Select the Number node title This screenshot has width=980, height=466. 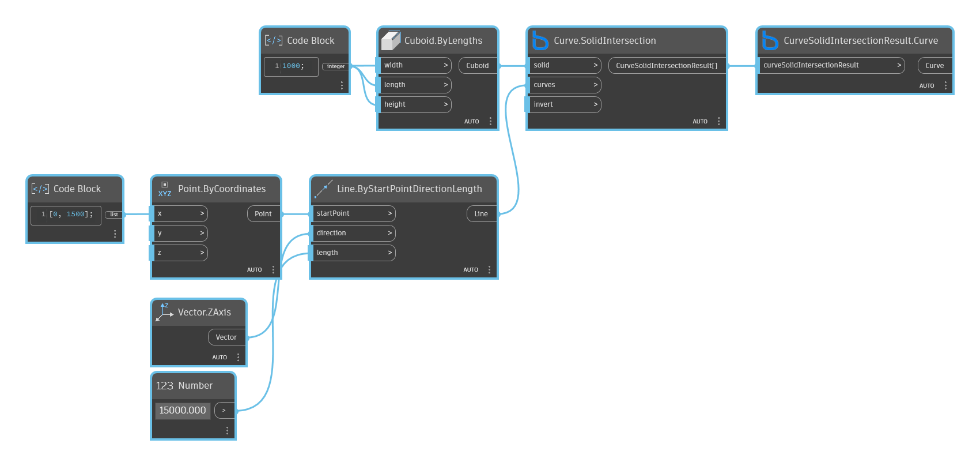pyautogui.click(x=195, y=385)
